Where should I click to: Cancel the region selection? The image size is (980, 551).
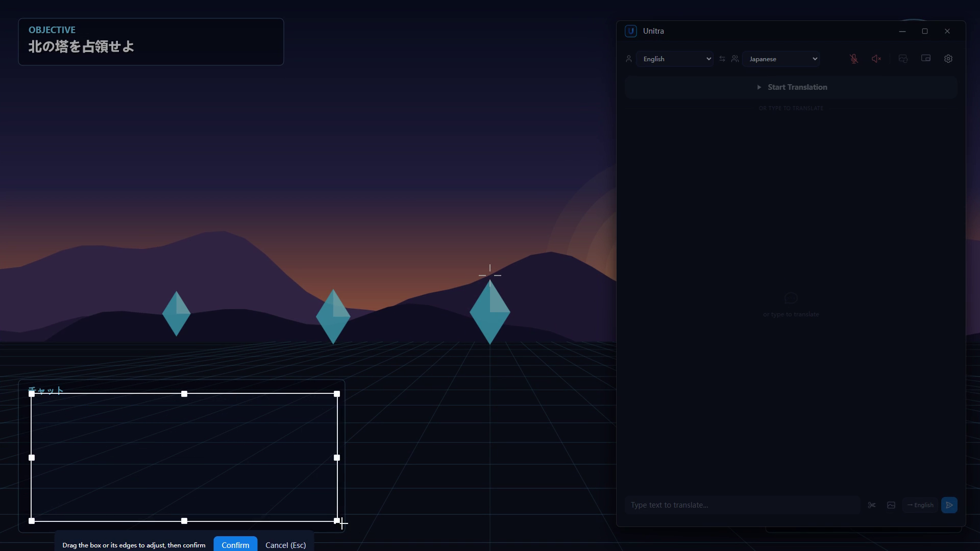(x=286, y=545)
